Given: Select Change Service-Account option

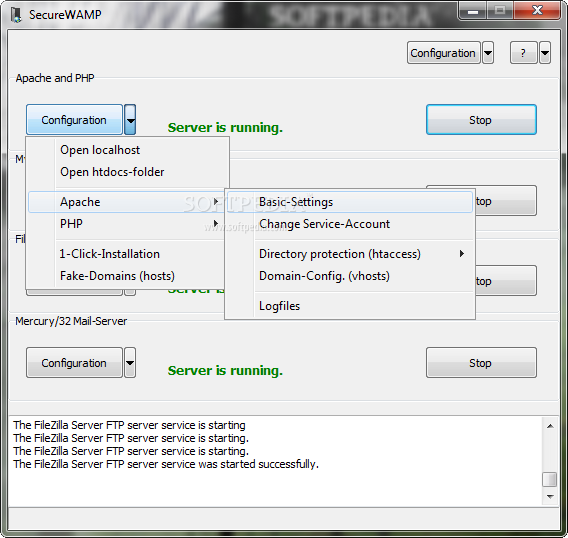Looking at the screenshot, I should point(350,224).
